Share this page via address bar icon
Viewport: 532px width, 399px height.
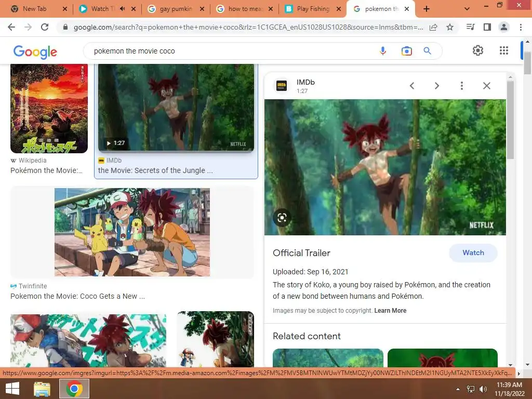click(433, 27)
